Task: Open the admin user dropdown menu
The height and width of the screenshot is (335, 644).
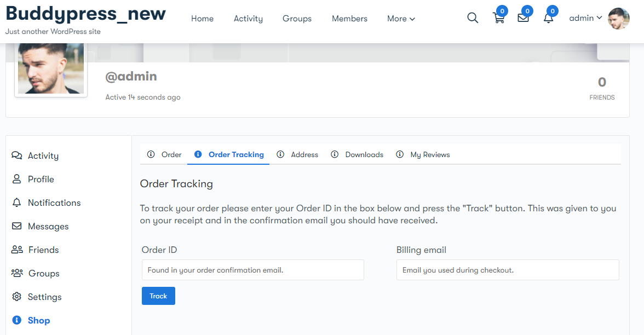Action: (x=586, y=18)
